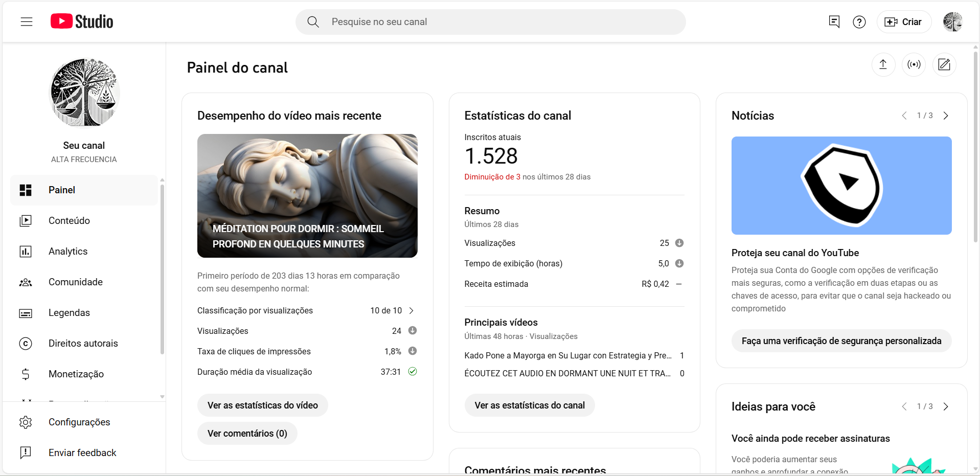Click the YouTube Studio logo
This screenshot has width=980, height=476.
(82, 21)
